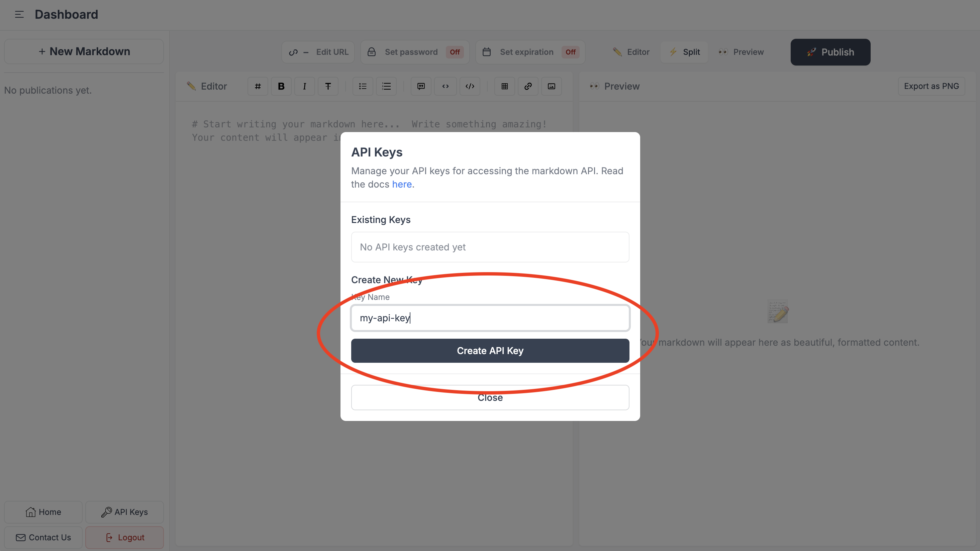980x551 pixels.
Task: Switch to Split view tab
Action: coord(684,52)
